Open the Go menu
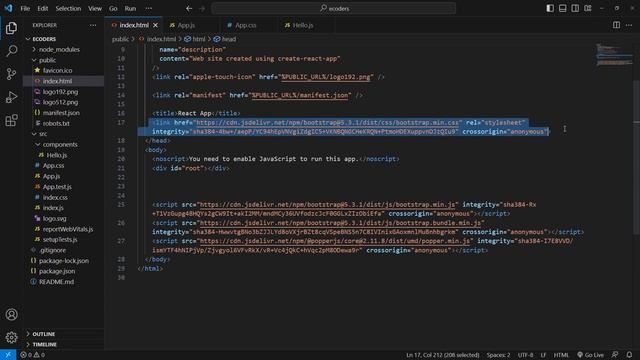This screenshot has width=640, height=360. [113, 8]
